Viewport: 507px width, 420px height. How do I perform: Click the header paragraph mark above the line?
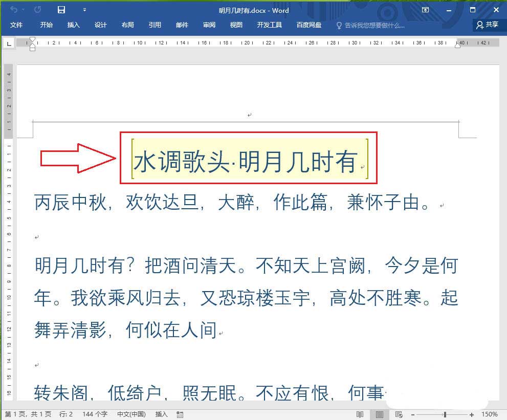249,115
